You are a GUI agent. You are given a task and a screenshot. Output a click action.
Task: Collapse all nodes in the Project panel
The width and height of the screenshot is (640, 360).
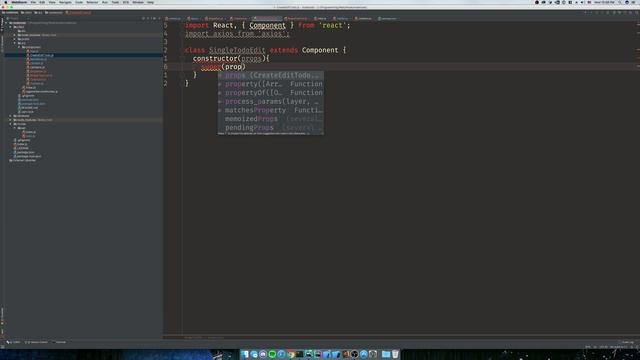tap(149, 18)
